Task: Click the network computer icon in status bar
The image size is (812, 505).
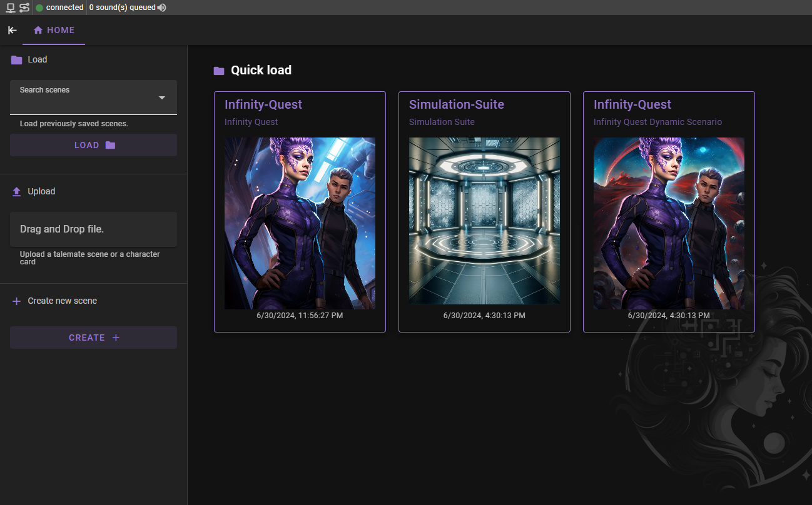Action: 11,7
